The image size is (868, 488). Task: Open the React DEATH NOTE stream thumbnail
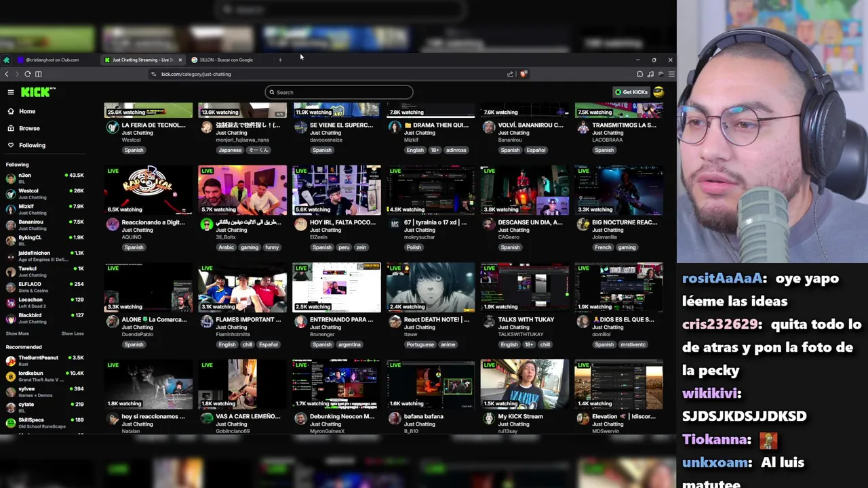click(x=431, y=287)
